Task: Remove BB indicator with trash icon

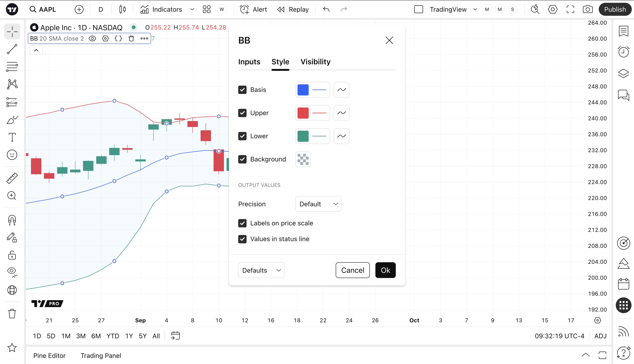Action: click(131, 39)
